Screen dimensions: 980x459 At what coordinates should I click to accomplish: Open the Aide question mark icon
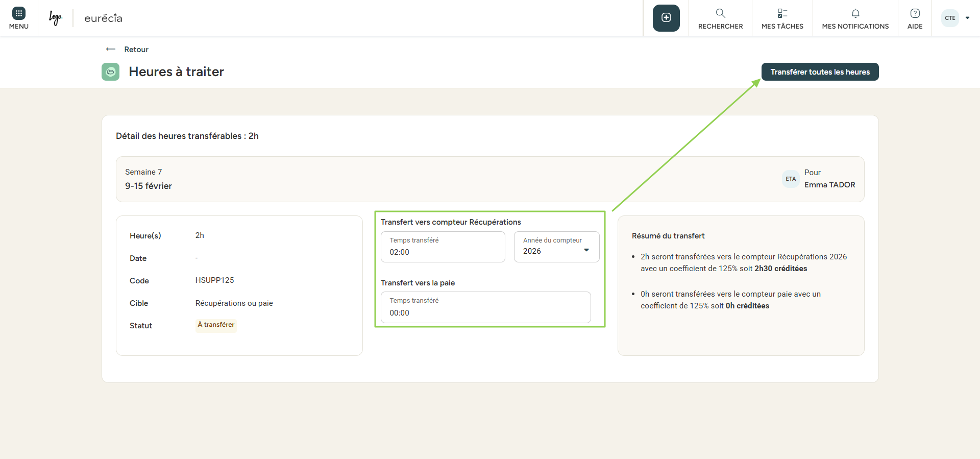(x=915, y=13)
